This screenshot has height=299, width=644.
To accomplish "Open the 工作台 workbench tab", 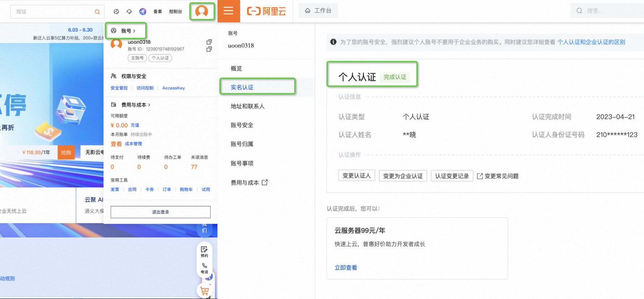I will (318, 10).
